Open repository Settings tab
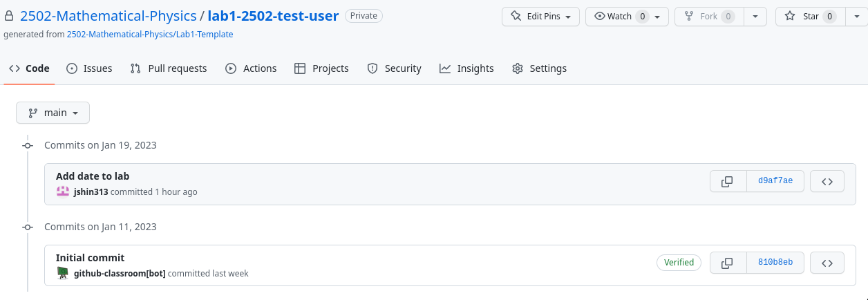The image size is (868, 300). (539, 68)
